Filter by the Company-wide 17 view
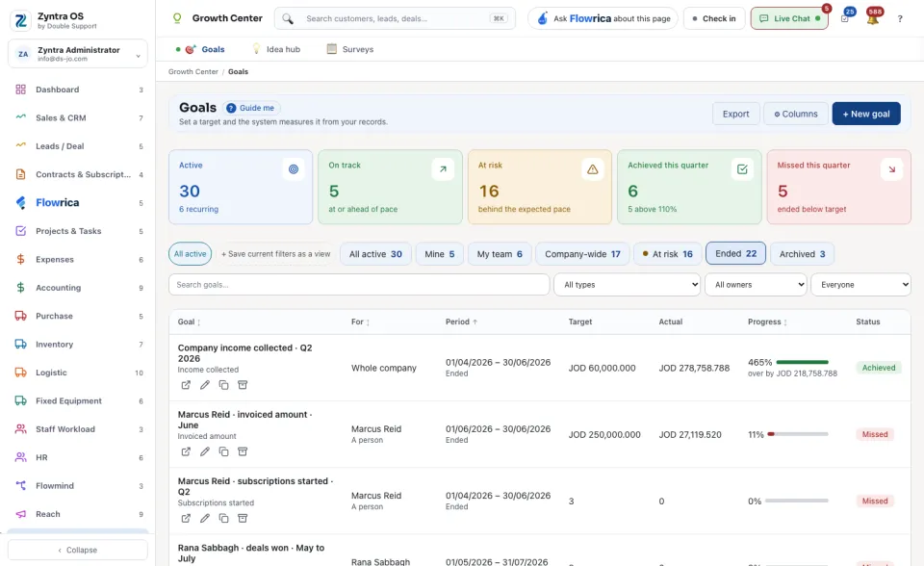 [x=582, y=254]
